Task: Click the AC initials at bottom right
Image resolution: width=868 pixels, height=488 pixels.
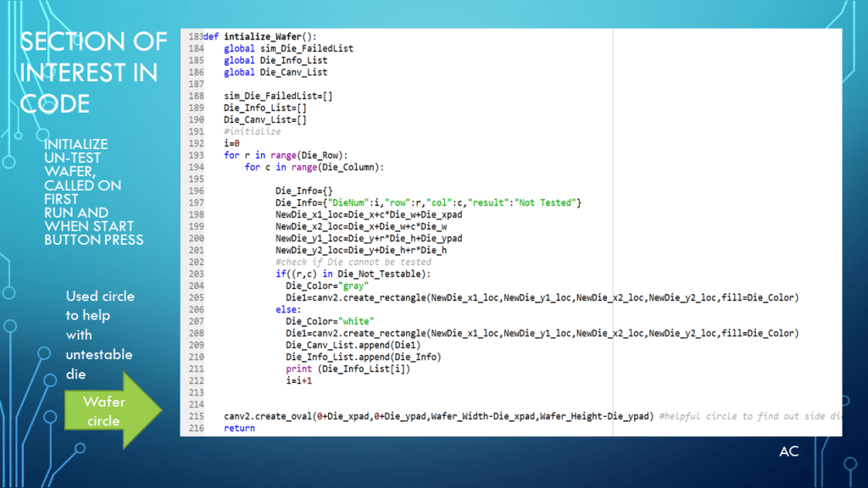Action: point(788,452)
